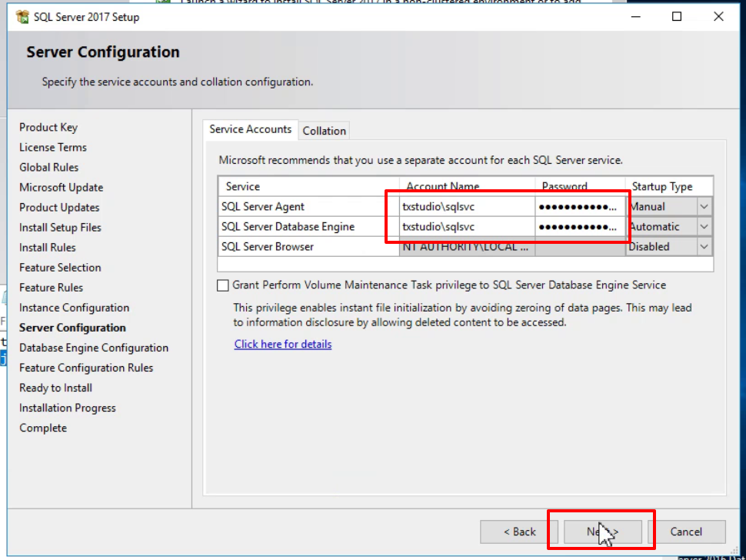Select License Terms step in sidebar
This screenshot has height=560, width=746.
point(53,148)
